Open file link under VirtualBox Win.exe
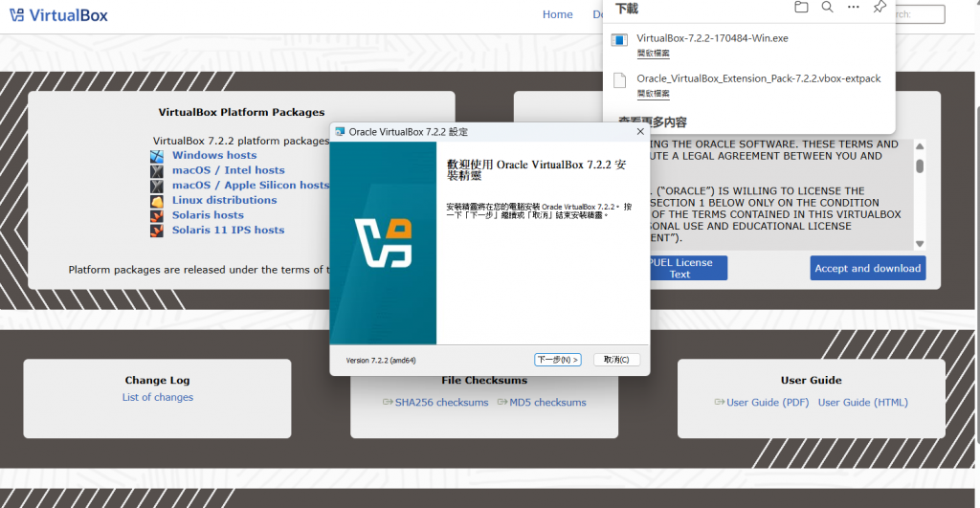Viewport: 980px width, 508px height. [653, 54]
